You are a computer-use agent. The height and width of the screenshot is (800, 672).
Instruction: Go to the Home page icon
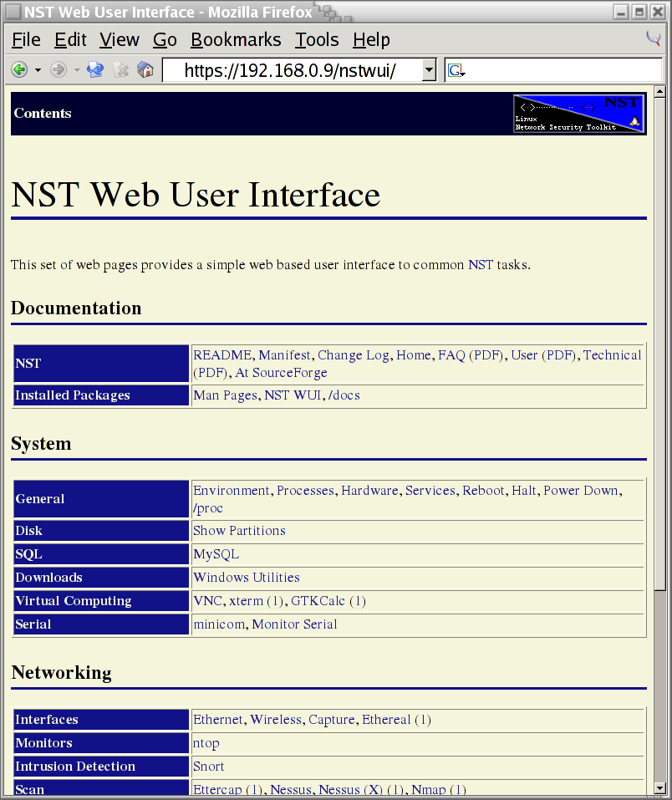click(x=145, y=70)
